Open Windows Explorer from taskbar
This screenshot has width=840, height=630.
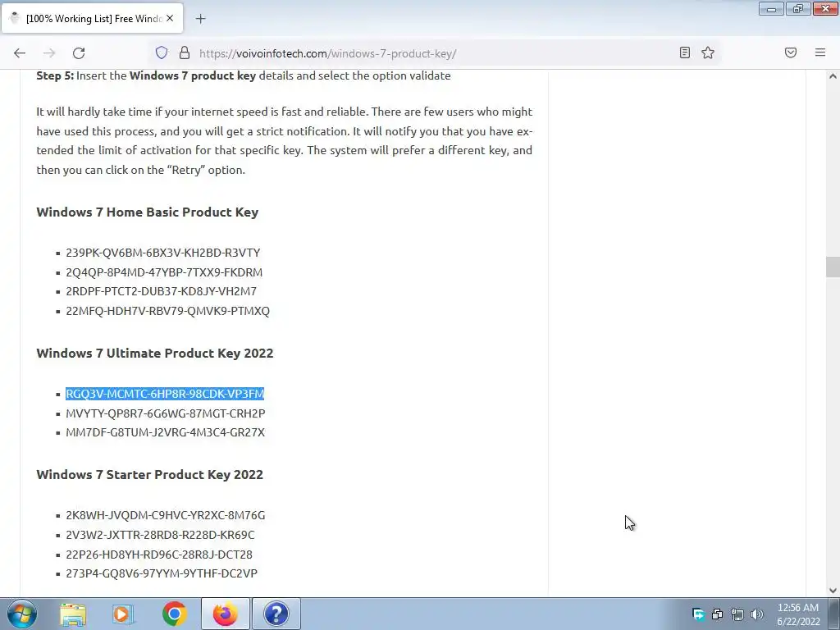[73, 614]
